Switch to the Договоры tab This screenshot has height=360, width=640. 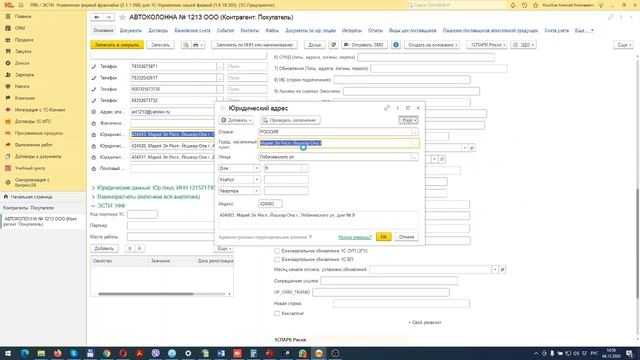pyautogui.click(x=158, y=31)
